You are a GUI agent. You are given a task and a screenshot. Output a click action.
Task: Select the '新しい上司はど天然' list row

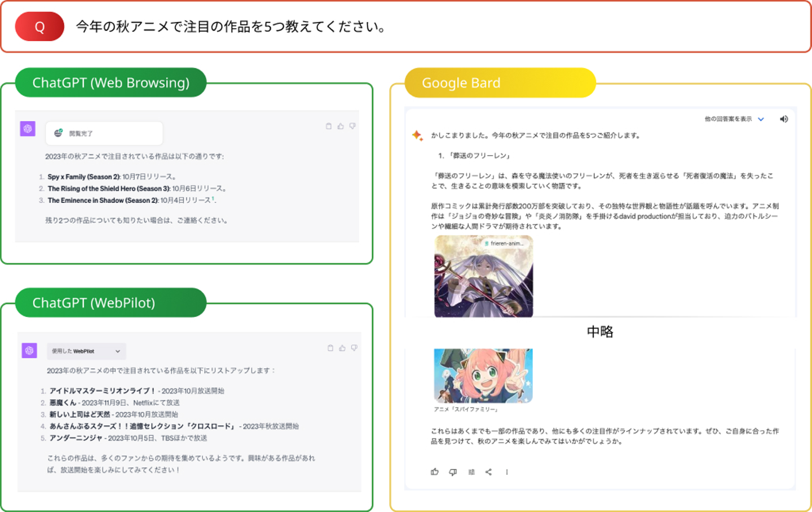(x=109, y=414)
